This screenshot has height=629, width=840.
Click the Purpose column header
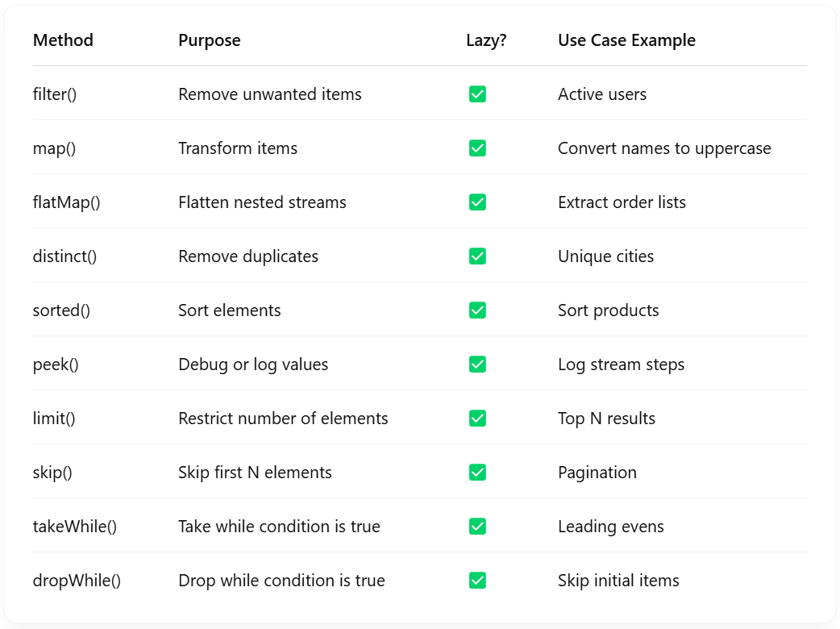tap(210, 40)
